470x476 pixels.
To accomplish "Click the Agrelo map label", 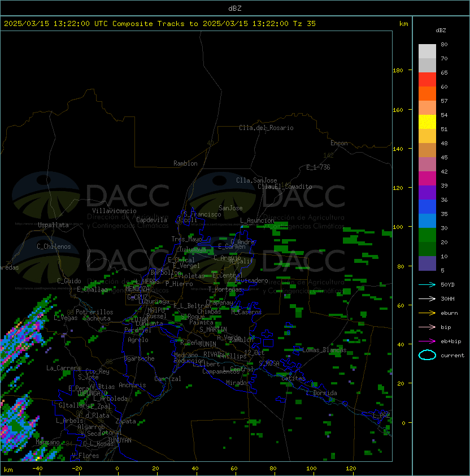I will click(138, 340).
